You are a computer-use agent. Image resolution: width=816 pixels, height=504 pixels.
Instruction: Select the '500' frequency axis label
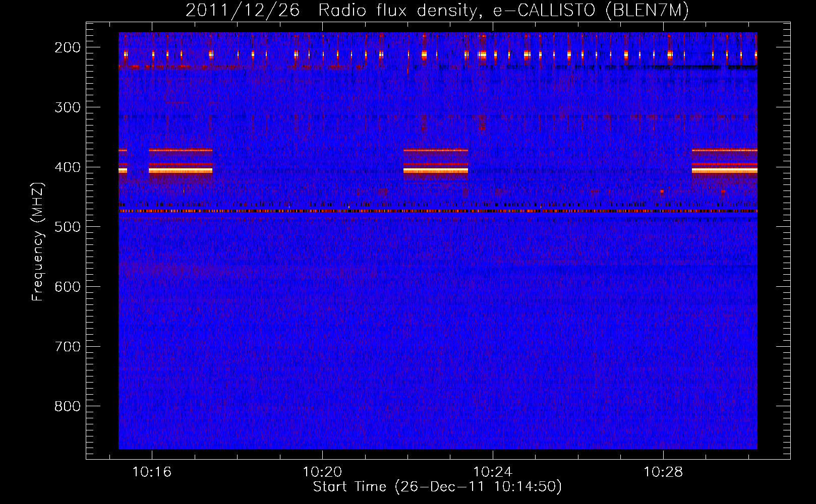click(x=67, y=227)
